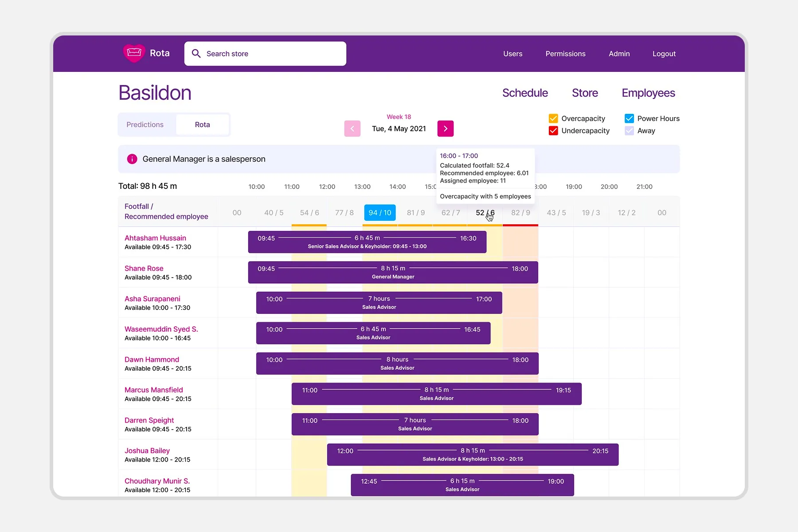Toggle the Overcapacity checkbox
Viewport: 798px width, 532px height.
click(553, 118)
